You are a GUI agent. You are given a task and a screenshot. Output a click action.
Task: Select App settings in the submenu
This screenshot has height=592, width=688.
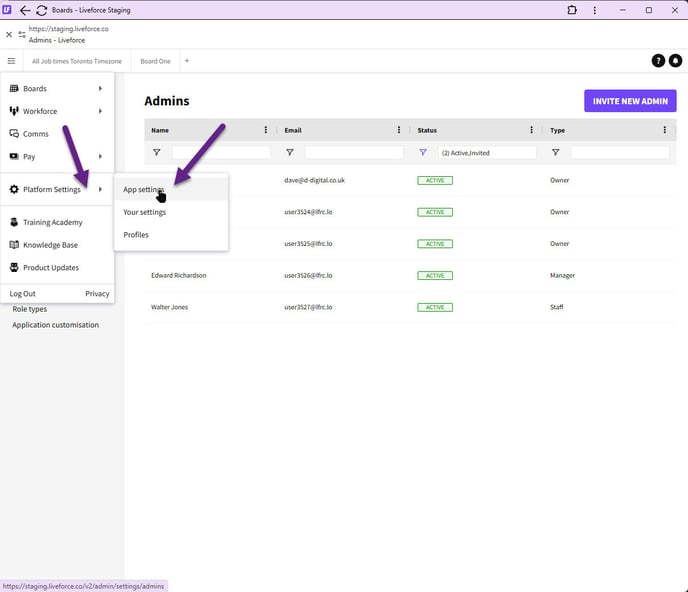tap(144, 189)
